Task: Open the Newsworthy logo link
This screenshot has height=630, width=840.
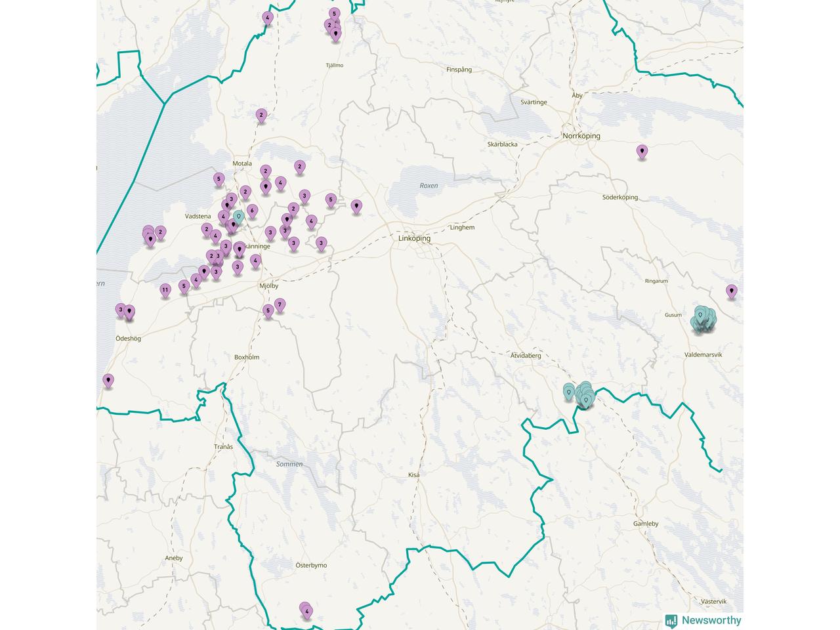Action: click(703, 620)
